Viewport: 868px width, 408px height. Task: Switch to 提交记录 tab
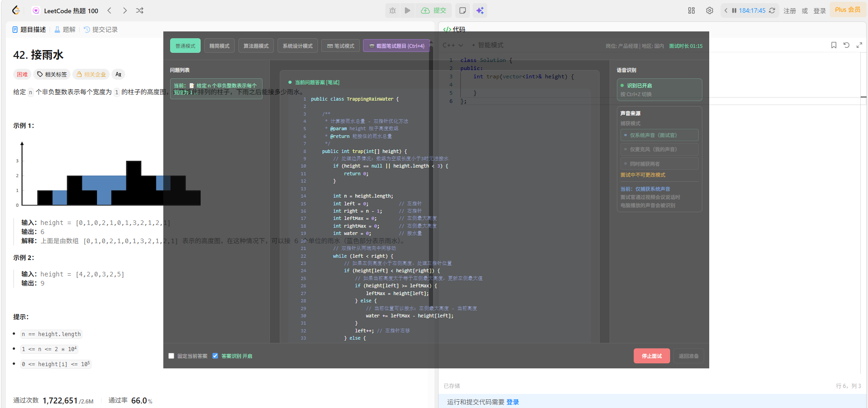click(101, 30)
